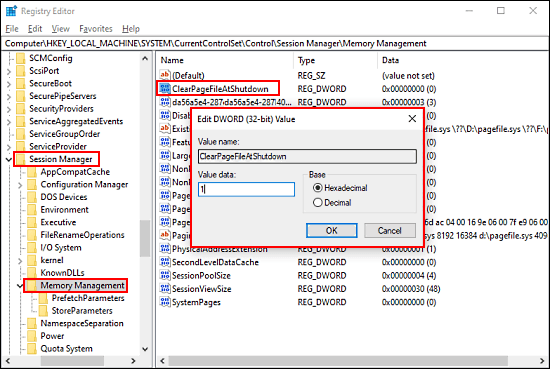Open the Edit menu
Viewport: 550px width, 369px height.
coord(35,29)
